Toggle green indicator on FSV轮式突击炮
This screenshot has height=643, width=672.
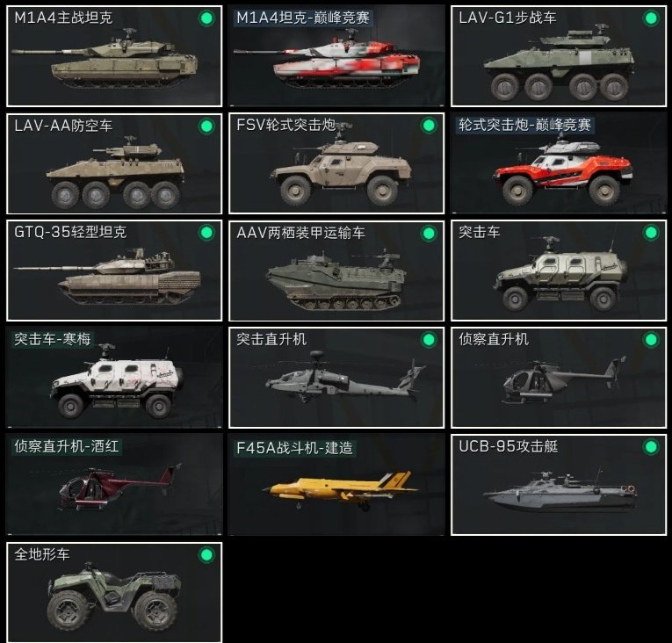point(429,126)
